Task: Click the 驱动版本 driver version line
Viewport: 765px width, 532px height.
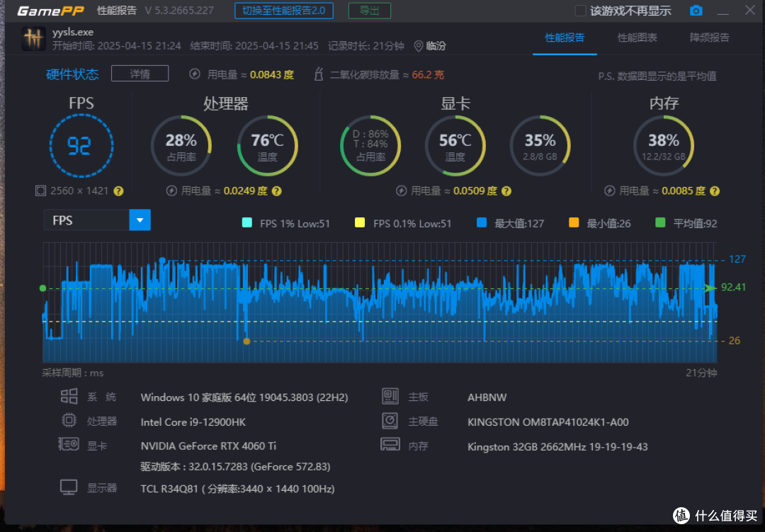Action: point(235,467)
